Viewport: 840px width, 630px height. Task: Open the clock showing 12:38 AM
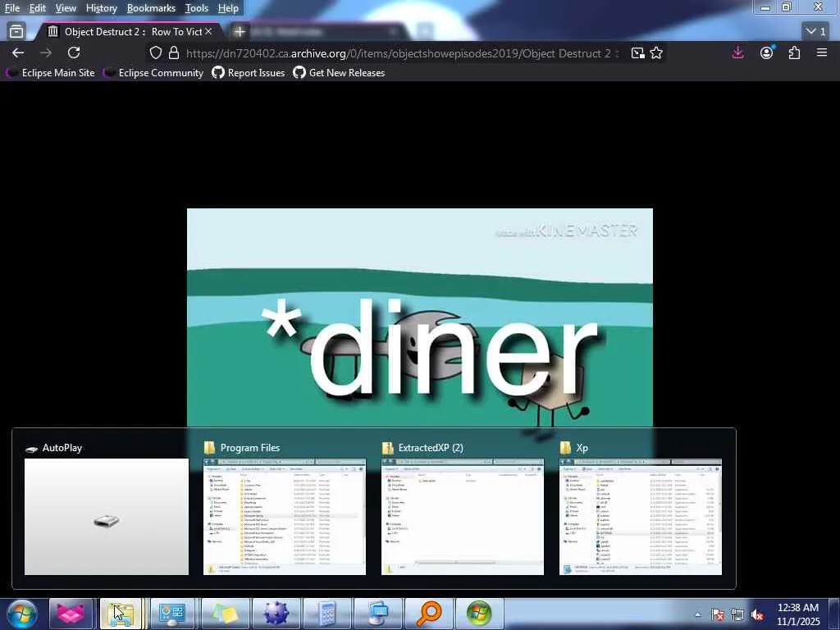(x=798, y=614)
